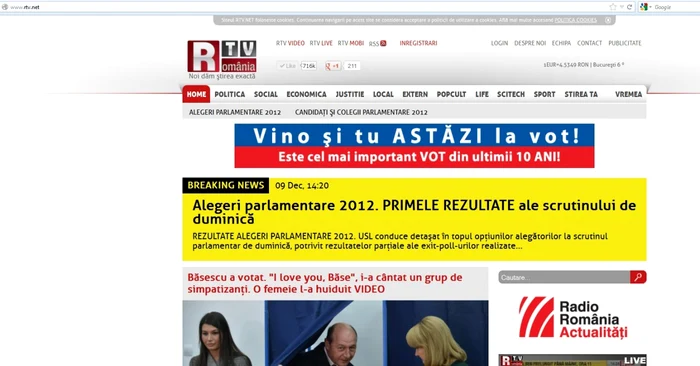This screenshot has height=366, width=700.
Task: Click the 'REZULTATE ALEGERI PARLAMENTARE 2012' summary text
Action: tap(400, 241)
